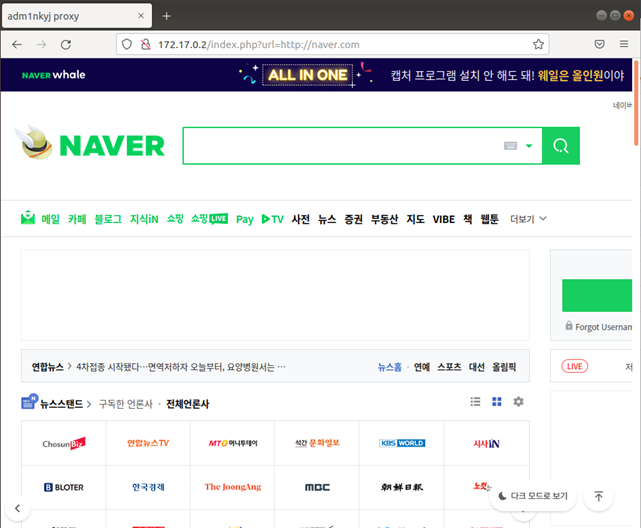Click the NAVER logo
This screenshot has width=641, height=528.
(x=112, y=145)
